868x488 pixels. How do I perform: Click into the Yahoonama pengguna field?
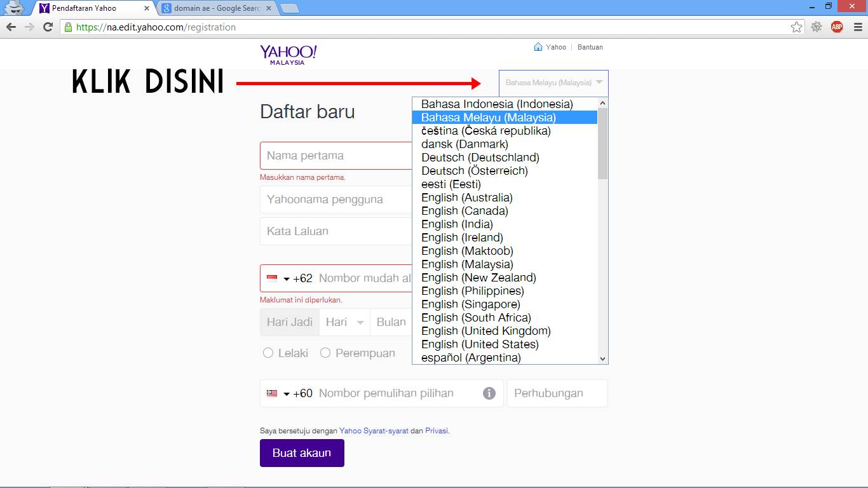point(336,200)
